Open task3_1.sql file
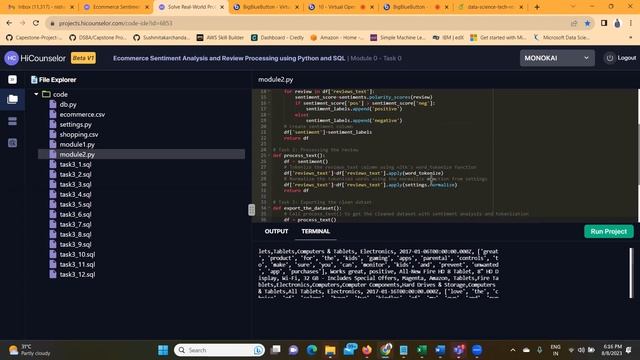Screen dimensions: 640x360 [75, 164]
